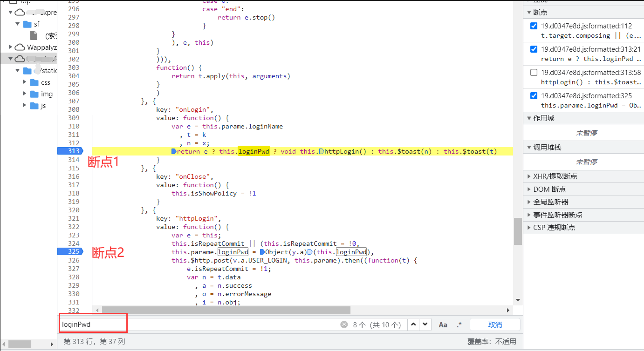Screen dimensions: 644x351
Task: Expand the js folder in tree
Action: pos(25,106)
